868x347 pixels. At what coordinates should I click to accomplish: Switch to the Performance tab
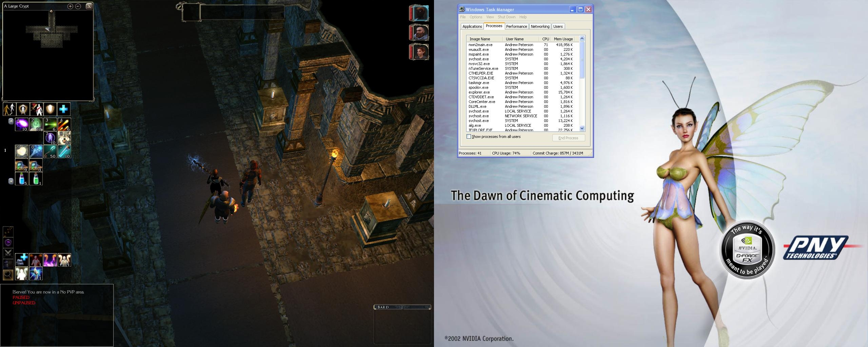pyautogui.click(x=516, y=26)
